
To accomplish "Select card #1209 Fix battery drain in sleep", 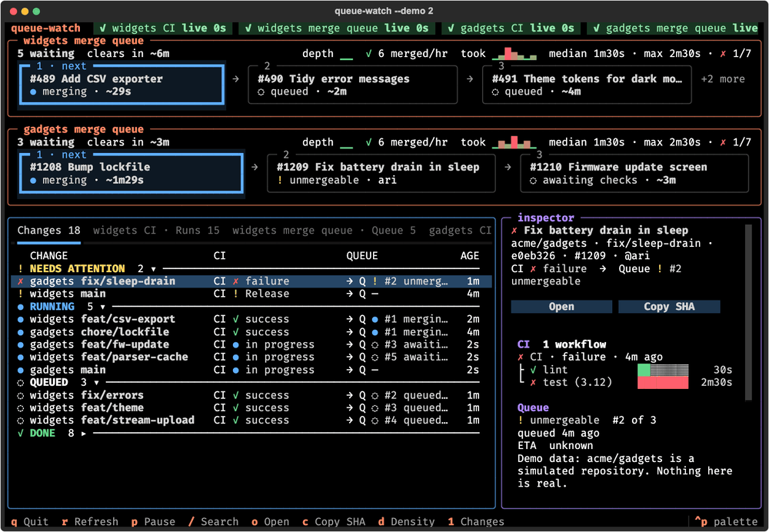I will point(381,173).
